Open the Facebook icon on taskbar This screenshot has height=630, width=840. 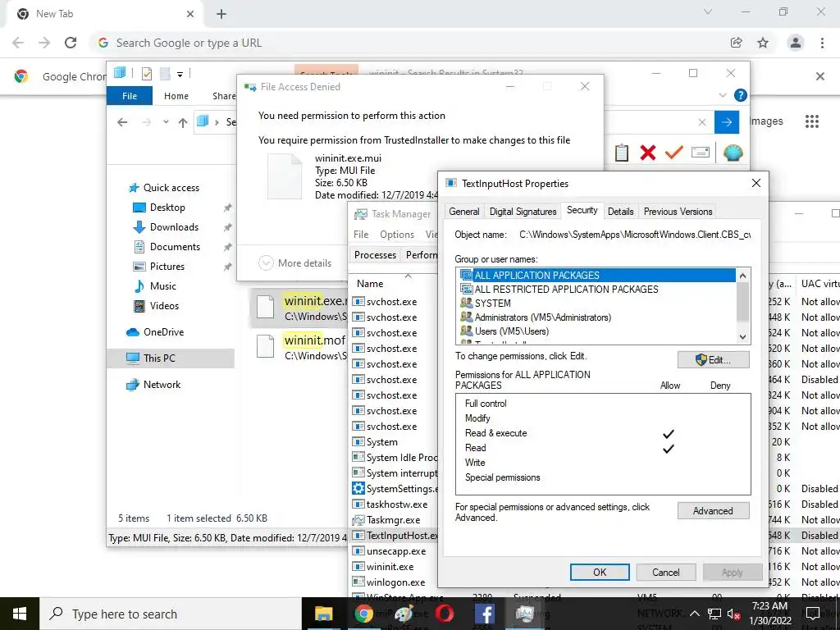[x=484, y=614]
